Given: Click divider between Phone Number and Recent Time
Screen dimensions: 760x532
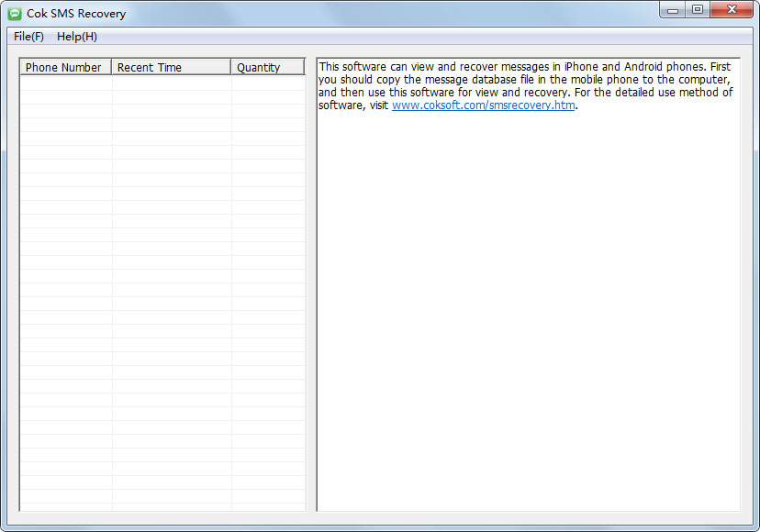Looking at the screenshot, I should point(111,67).
